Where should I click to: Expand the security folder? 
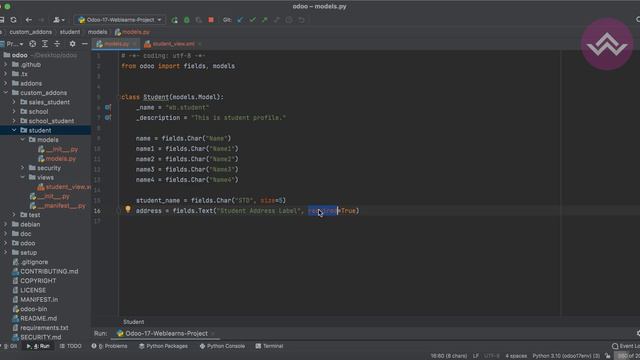pyautogui.click(x=23, y=168)
